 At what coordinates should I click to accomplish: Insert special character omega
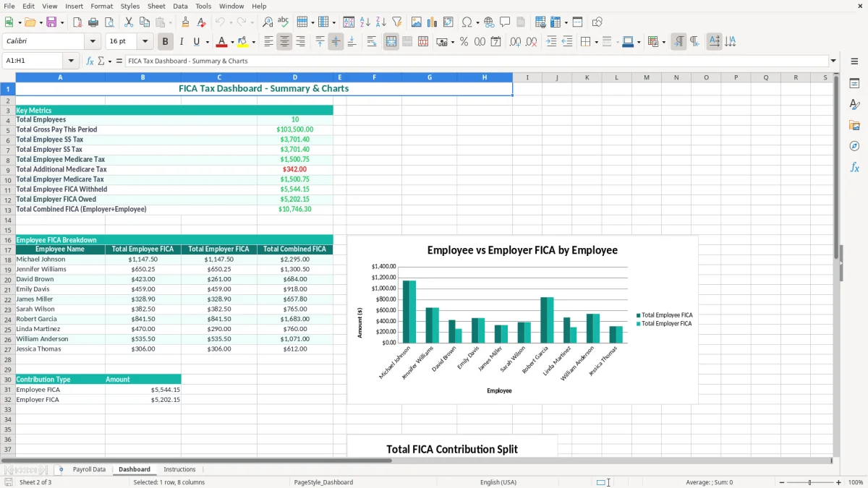point(467,22)
